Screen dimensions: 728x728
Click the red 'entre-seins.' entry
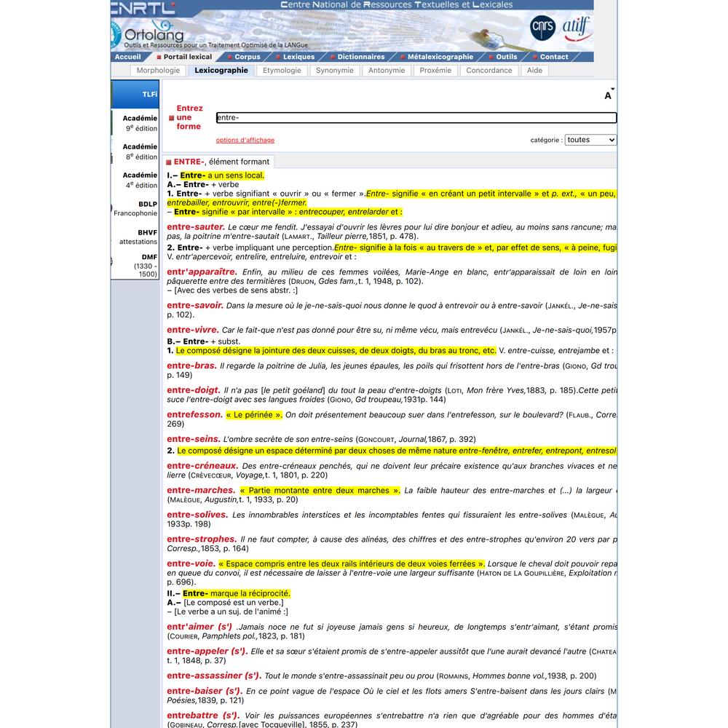(194, 439)
